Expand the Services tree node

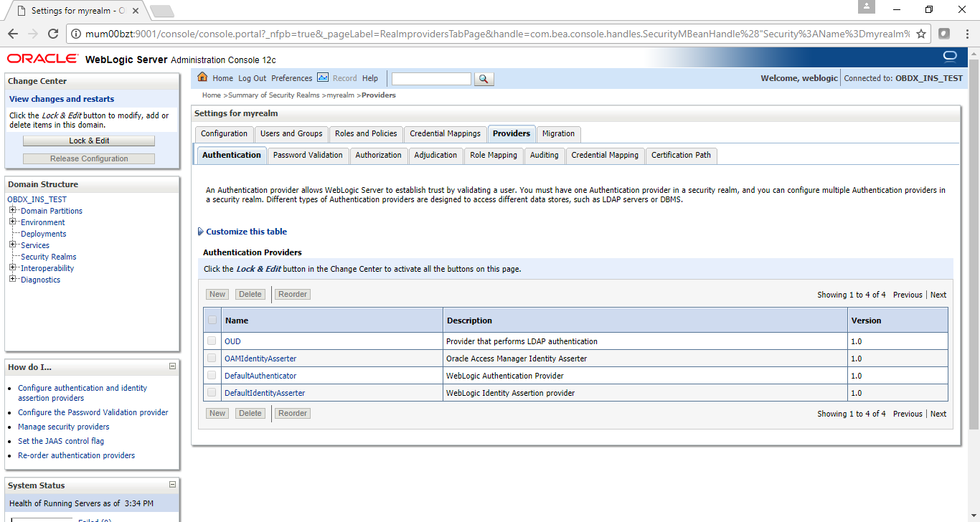pyautogui.click(x=13, y=245)
